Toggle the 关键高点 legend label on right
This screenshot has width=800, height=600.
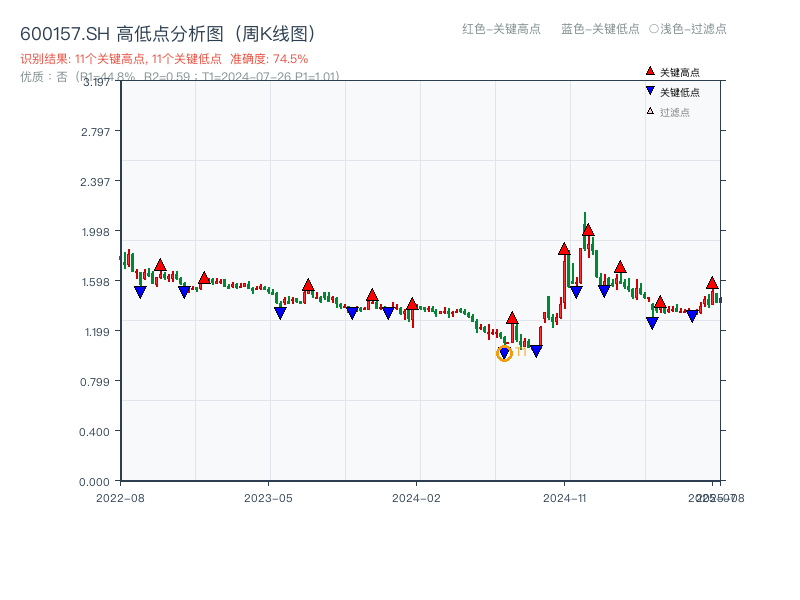[680, 72]
